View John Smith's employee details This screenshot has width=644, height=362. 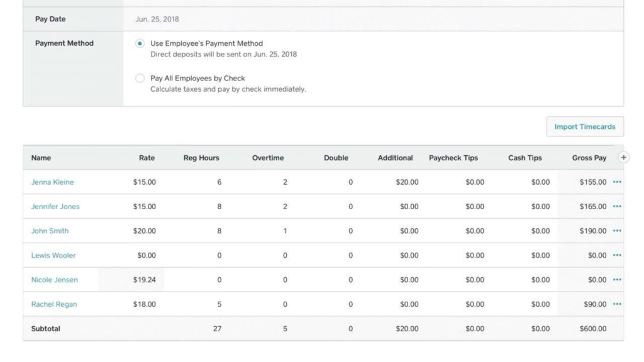click(49, 231)
